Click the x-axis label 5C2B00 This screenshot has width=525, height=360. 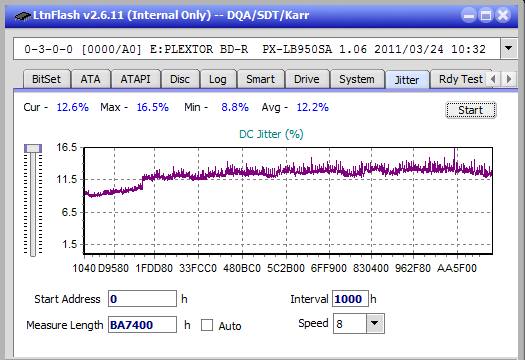(x=286, y=268)
